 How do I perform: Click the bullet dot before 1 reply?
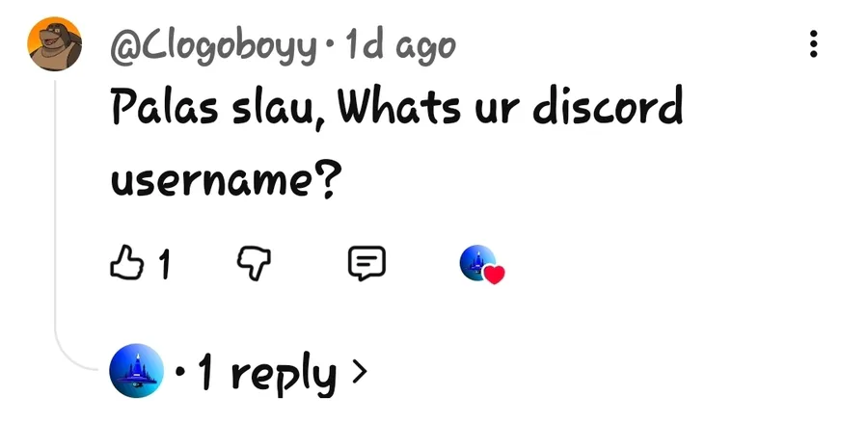(180, 372)
